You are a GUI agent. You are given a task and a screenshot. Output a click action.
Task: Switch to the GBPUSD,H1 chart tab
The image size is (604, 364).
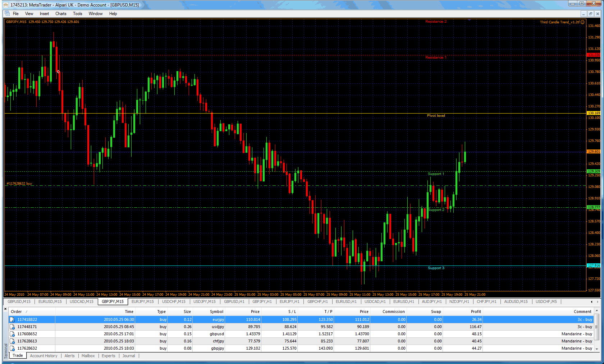point(234,301)
